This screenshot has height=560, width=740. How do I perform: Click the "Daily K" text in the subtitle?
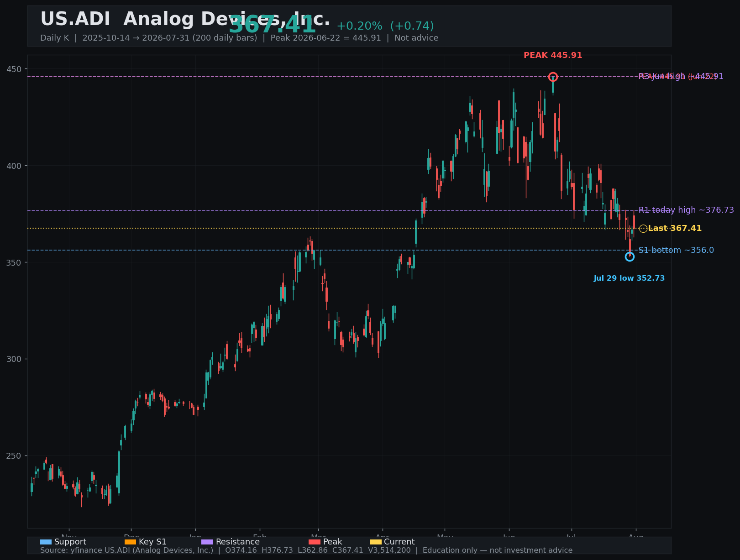pos(55,38)
